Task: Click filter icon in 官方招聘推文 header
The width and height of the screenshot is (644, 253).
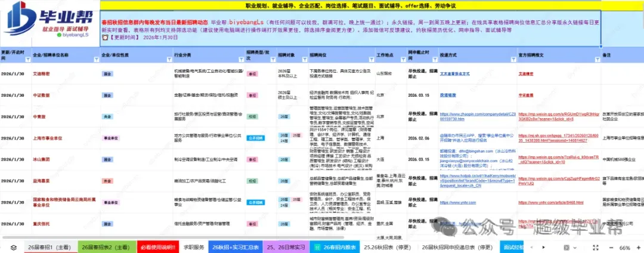Action: 597,60
